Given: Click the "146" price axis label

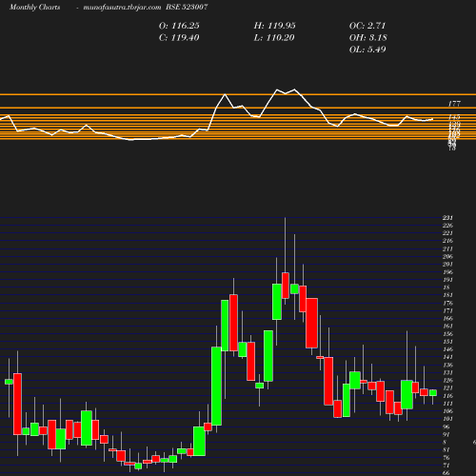Looking at the screenshot, I should 447,349.
